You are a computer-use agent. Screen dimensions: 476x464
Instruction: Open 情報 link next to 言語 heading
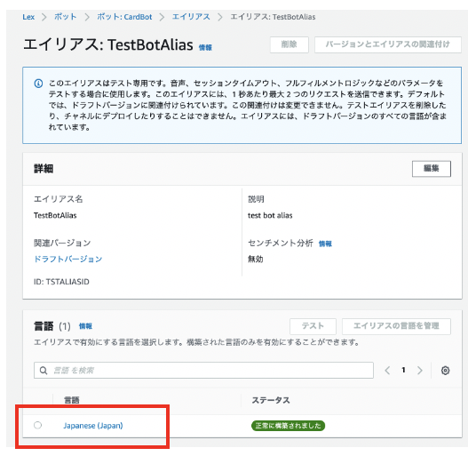[x=85, y=326]
